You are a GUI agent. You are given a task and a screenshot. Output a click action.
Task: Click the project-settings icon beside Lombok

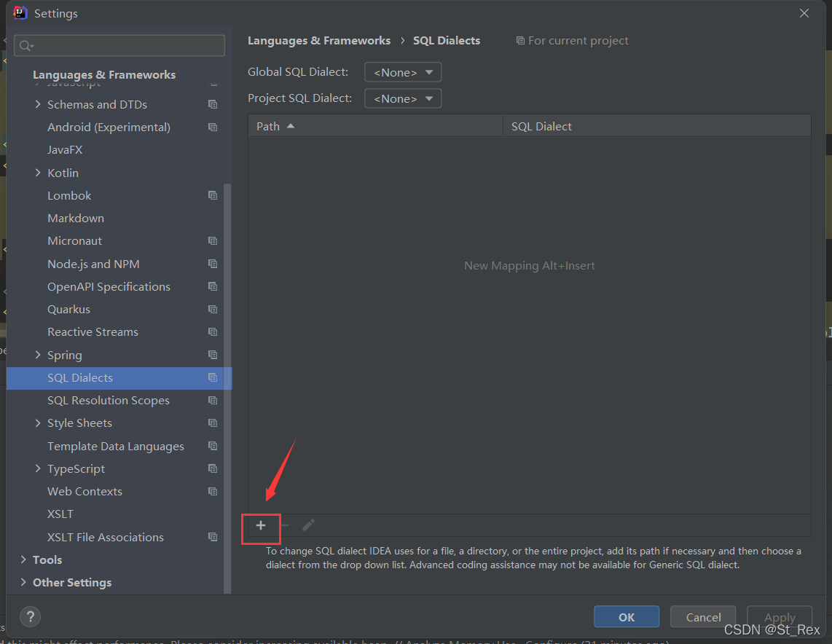[x=212, y=195]
